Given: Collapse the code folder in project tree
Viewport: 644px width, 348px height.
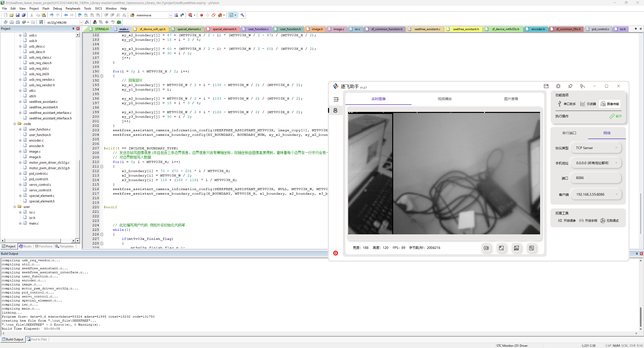Looking at the screenshot, I should pos(15,124).
